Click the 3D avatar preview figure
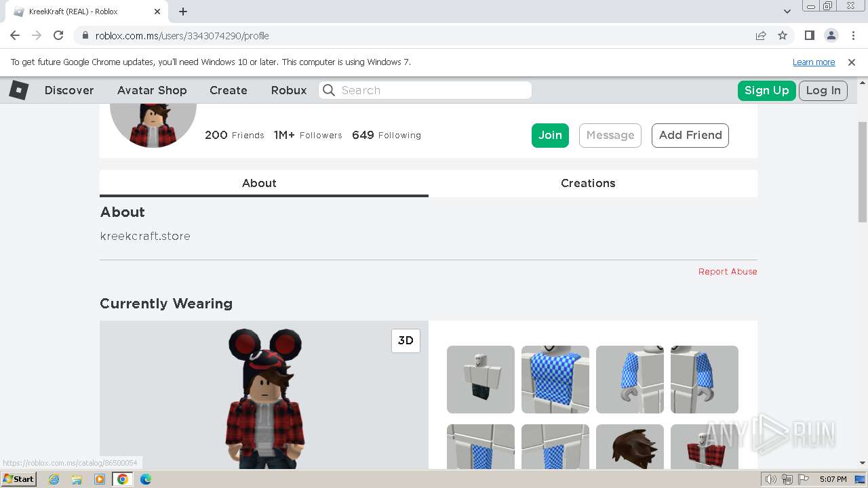Viewport: 868px width, 488px height. pos(264,399)
